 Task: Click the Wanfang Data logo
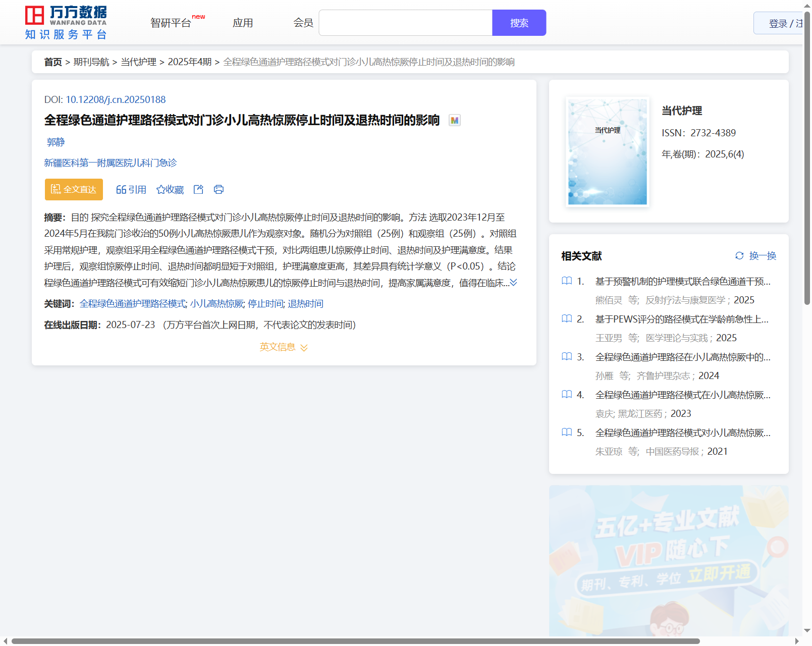66,23
